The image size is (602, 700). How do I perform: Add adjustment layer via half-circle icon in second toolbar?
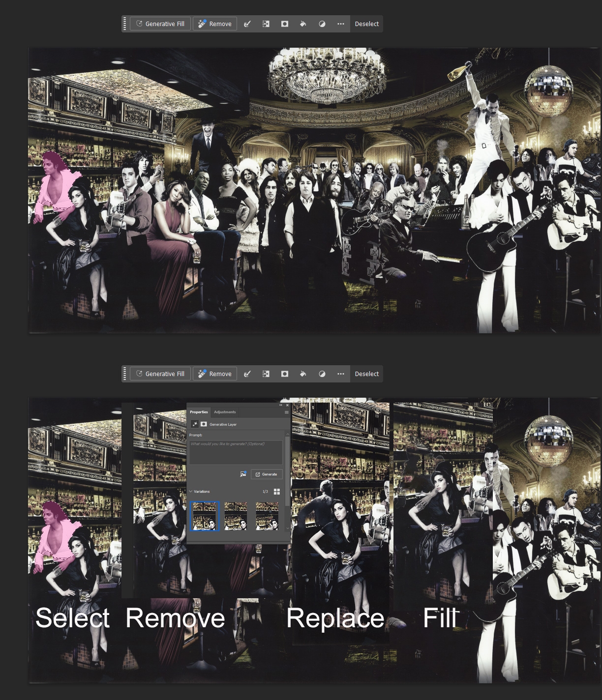click(x=322, y=374)
